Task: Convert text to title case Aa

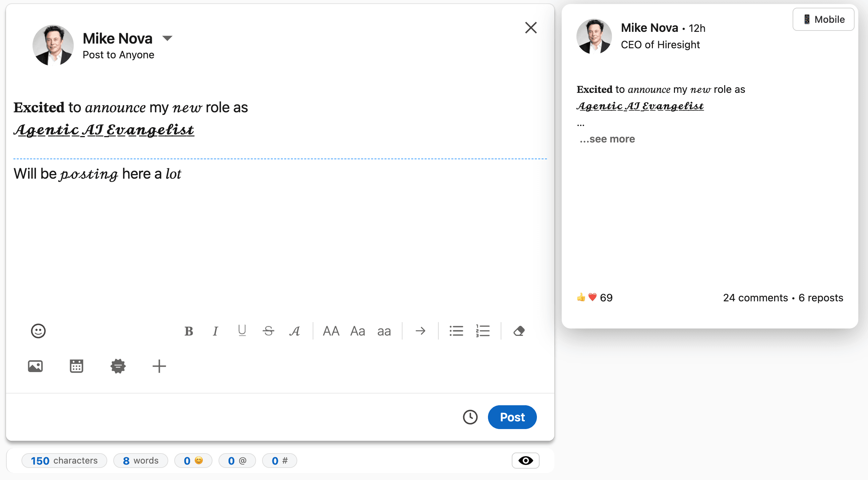Action: 358,331
